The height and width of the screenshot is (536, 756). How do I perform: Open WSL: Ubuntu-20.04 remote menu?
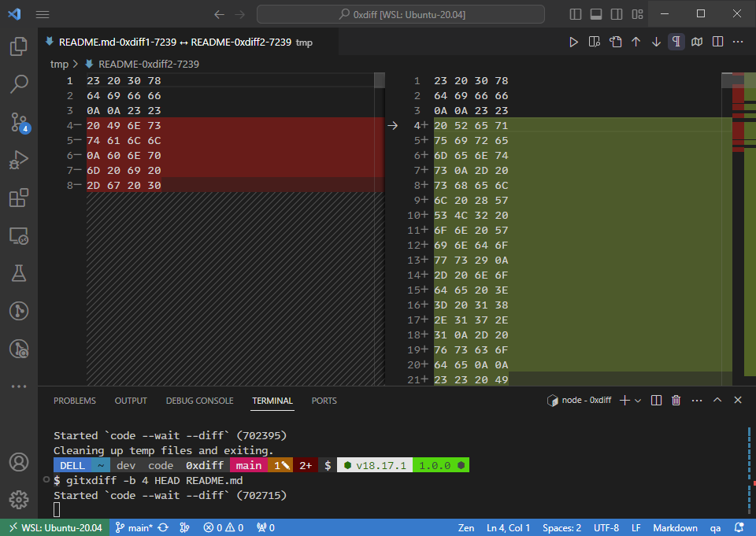[x=55, y=528]
